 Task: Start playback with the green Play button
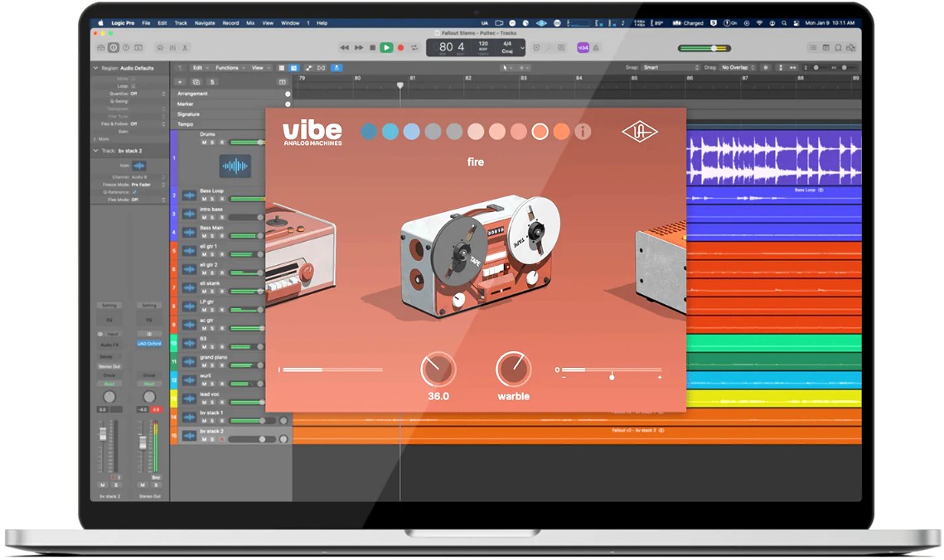click(x=386, y=47)
